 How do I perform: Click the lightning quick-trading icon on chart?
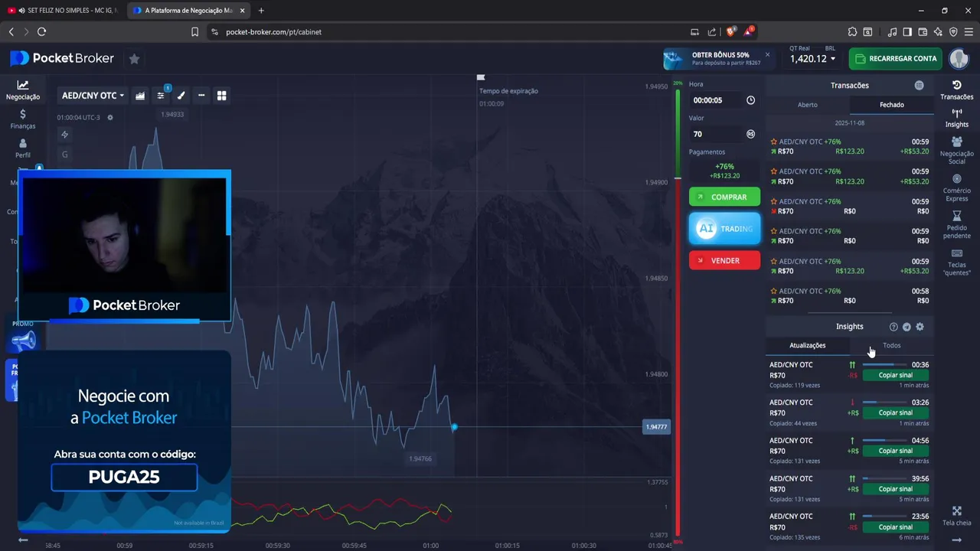pos(64,135)
